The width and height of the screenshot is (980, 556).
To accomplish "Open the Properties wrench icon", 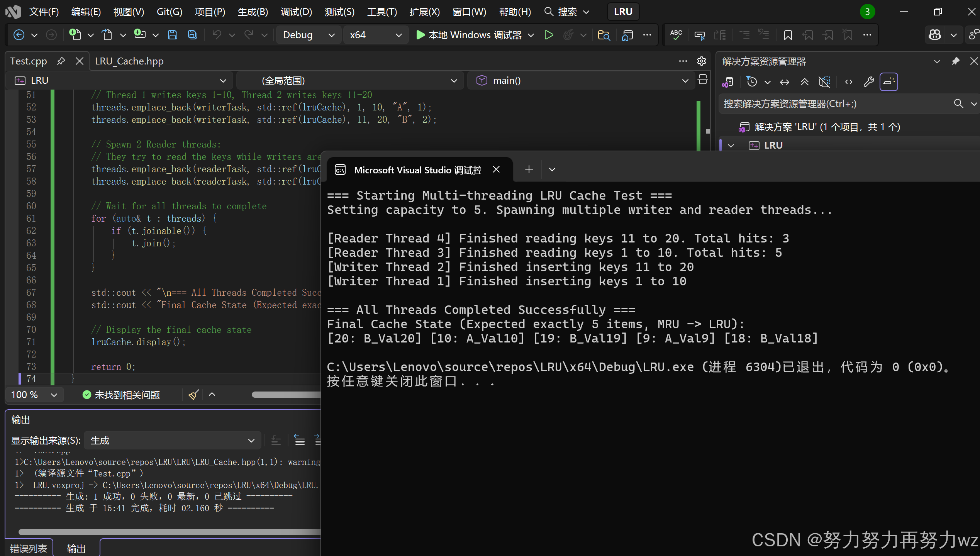I will tap(868, 81).
